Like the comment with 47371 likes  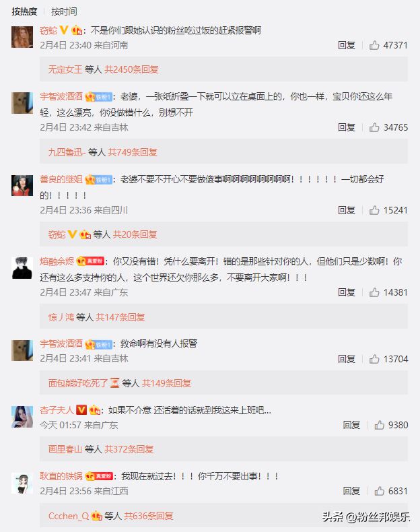click(374, 45)
